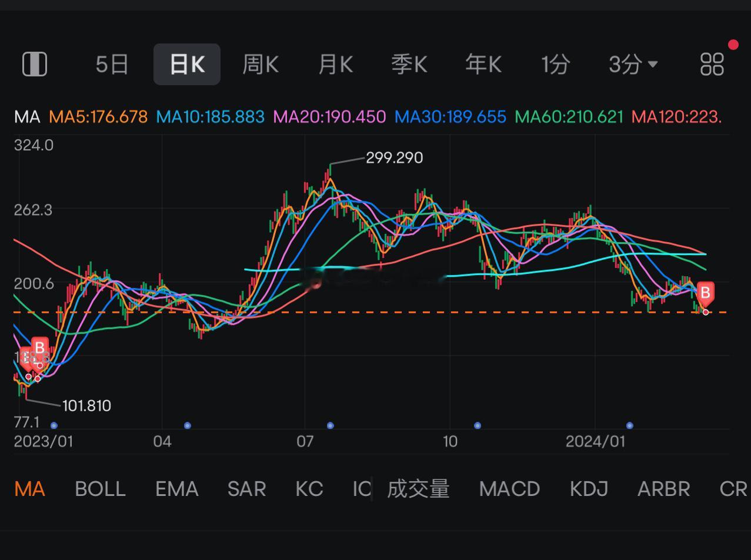The image size is (751, 560).
Task: Choose the SAR indicator
Action: click(246, 489)
